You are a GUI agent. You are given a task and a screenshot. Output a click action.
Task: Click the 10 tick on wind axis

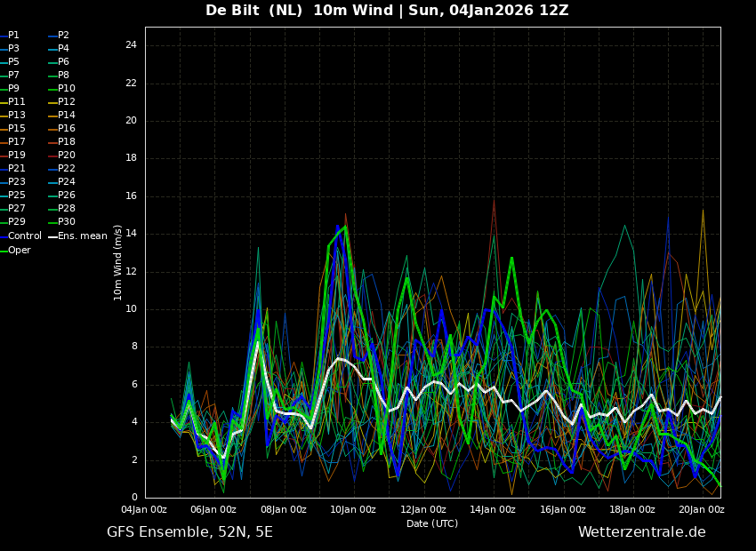131,309
